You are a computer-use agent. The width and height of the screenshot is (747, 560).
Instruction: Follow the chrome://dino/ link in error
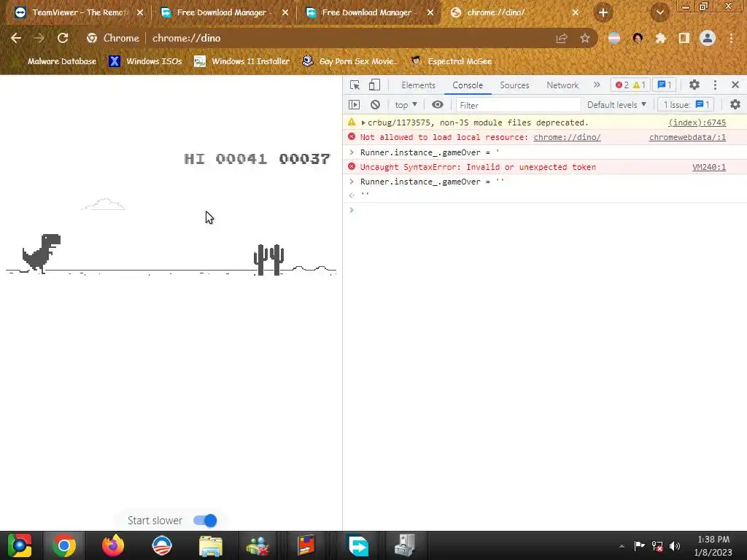(x=567, y=137)
